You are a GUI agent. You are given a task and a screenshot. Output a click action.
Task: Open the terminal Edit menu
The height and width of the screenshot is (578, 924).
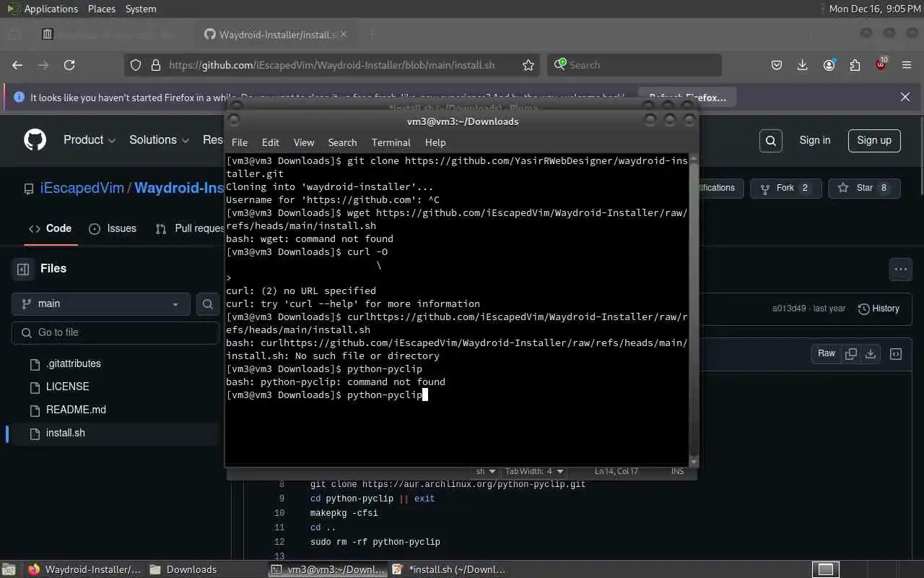point(271,142)
